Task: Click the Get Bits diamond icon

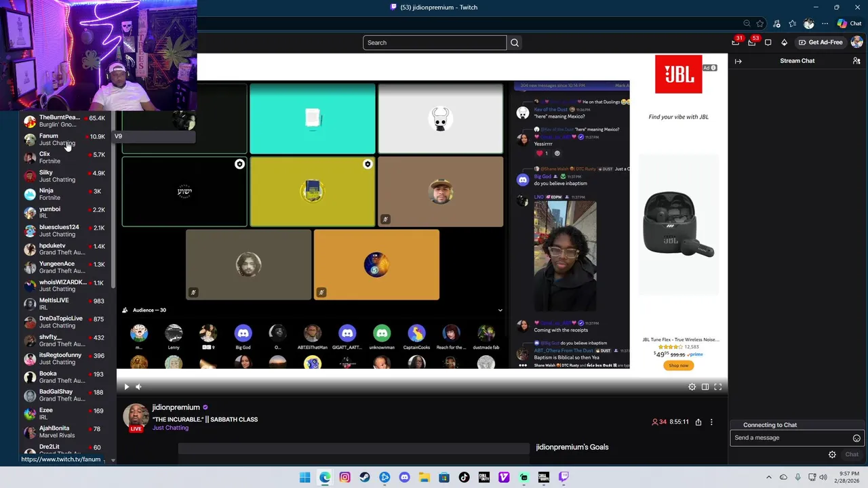Action: click(785, 42)
